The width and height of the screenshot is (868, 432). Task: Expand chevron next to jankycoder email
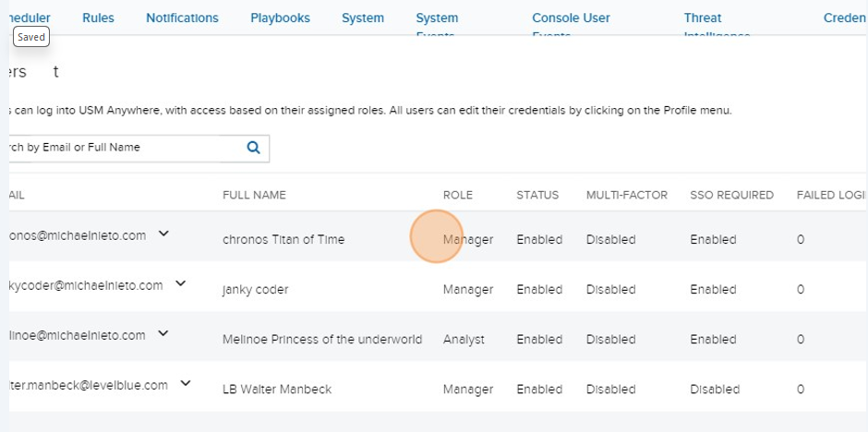(180, 283)
